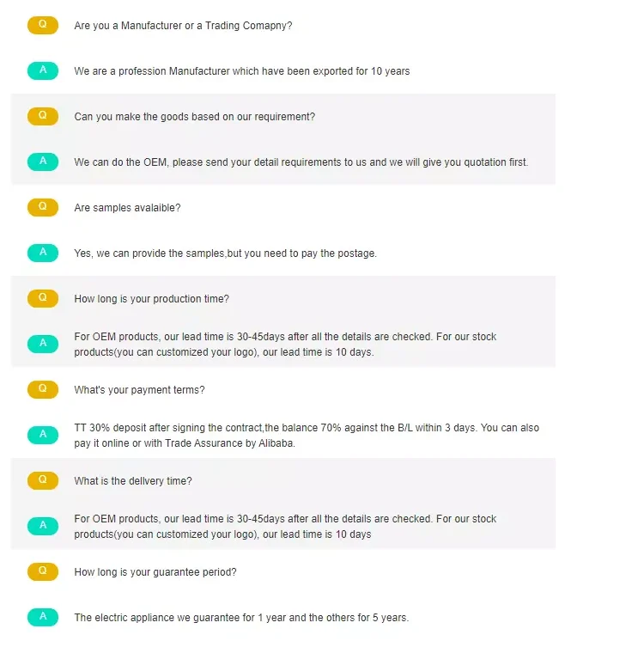
Task: Click the 'What is the delivery time?' question text
Action: coord(133,481)
